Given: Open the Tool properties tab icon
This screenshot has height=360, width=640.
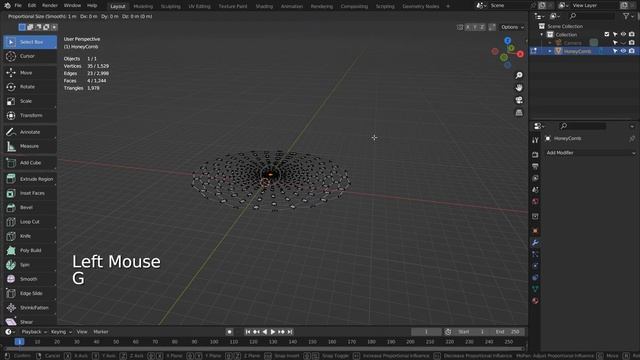Looking at the screenshot, I should [x=535, y=140].
